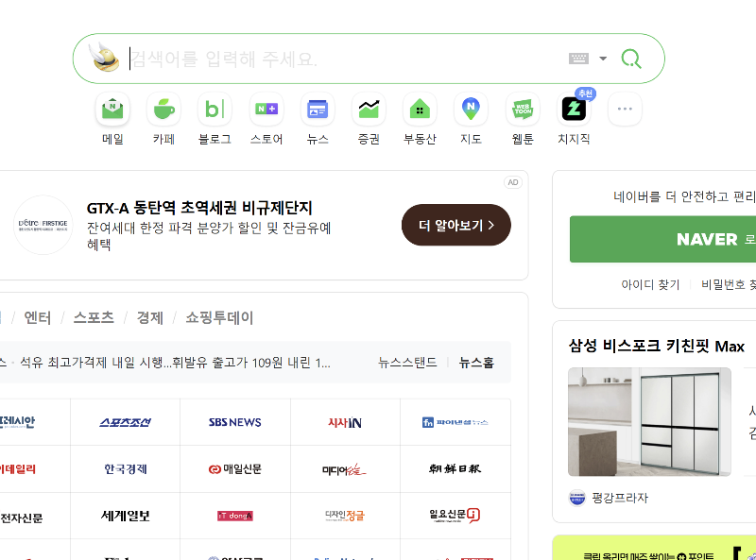
Task: Expand the keyboard input options dropdown
Action: coord(602,59)
